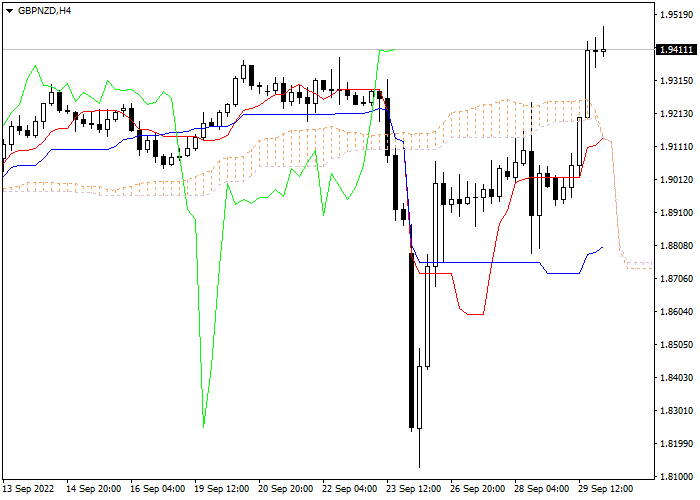Click the 1.89100 price scale label
Viewport: 700px width, 500px height.
[676, 213]
